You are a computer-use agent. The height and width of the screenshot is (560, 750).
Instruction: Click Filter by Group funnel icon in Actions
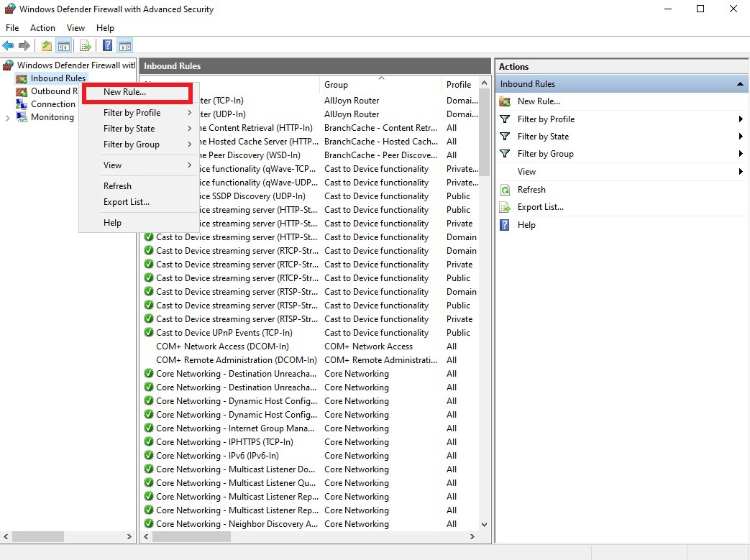505,154
